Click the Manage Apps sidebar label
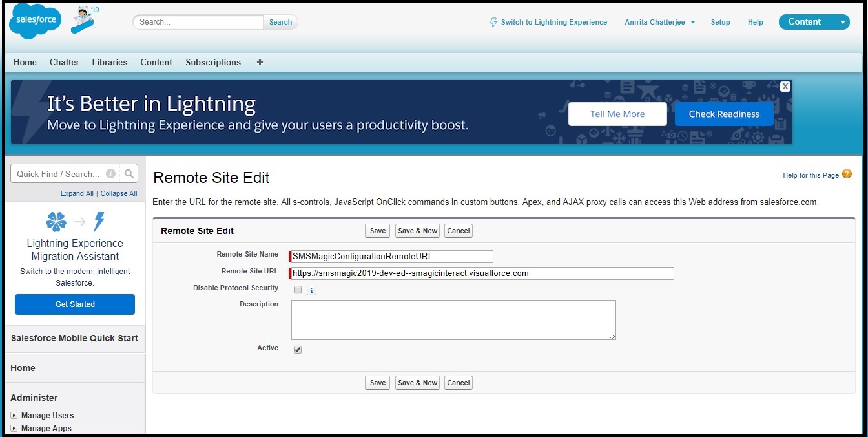868x437 pixels. [x=46, y=429]
